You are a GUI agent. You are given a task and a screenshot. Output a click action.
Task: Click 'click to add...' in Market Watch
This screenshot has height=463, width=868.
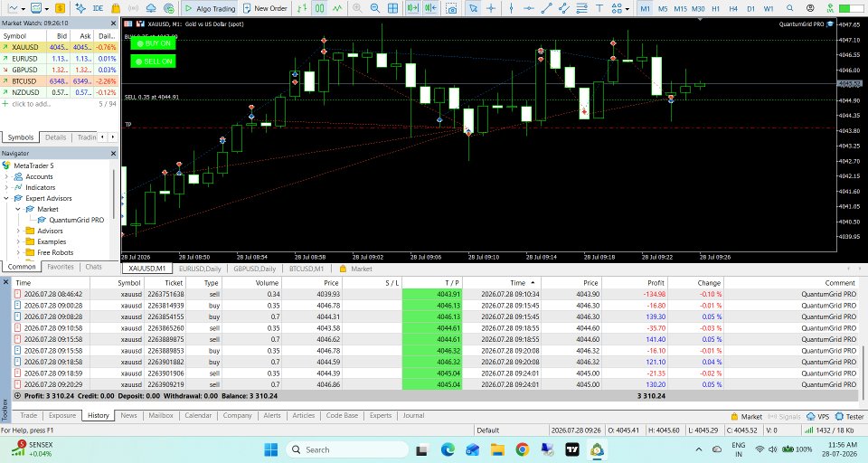pyautogui.click(x=31, y=104)
